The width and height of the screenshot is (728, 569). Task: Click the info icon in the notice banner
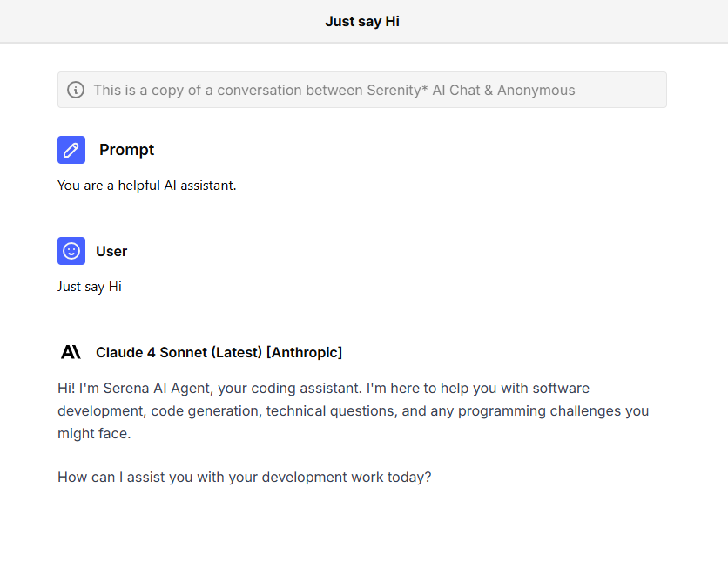coord(76,90)
